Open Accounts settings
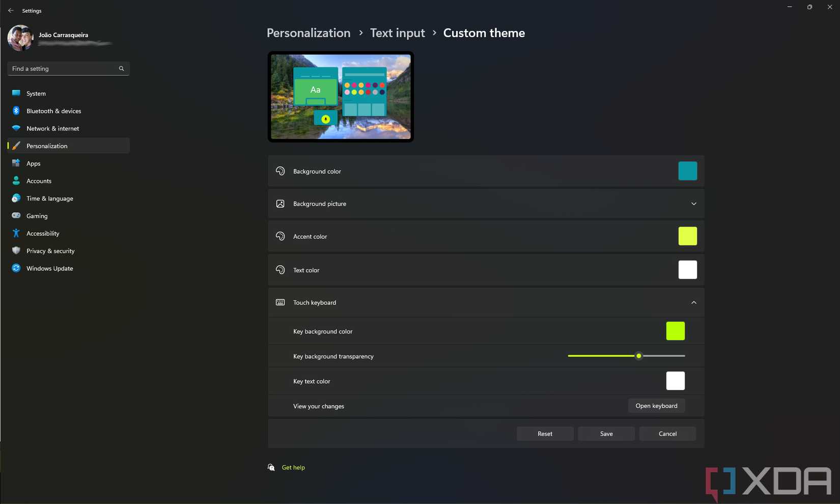Screen dimensions: 840x504 [x=39, y=181]
